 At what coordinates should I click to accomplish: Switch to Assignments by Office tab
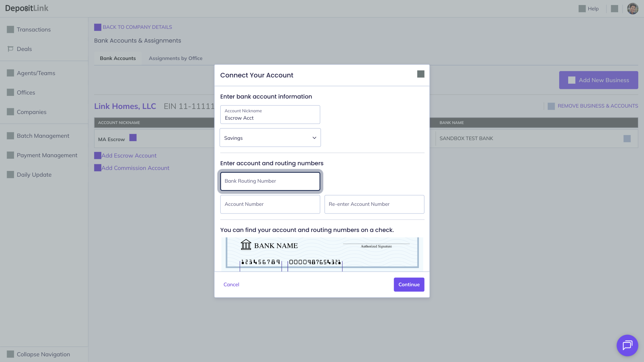(x=175, y=58)
